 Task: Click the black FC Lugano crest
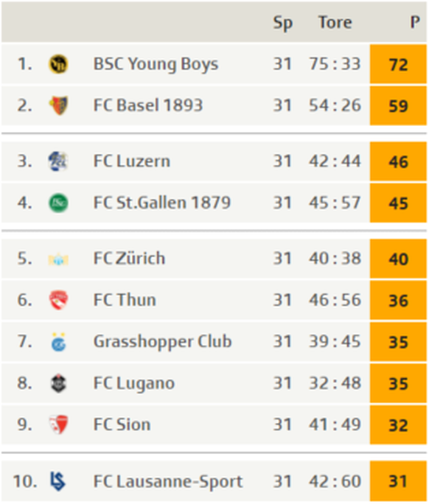(58, 383)
